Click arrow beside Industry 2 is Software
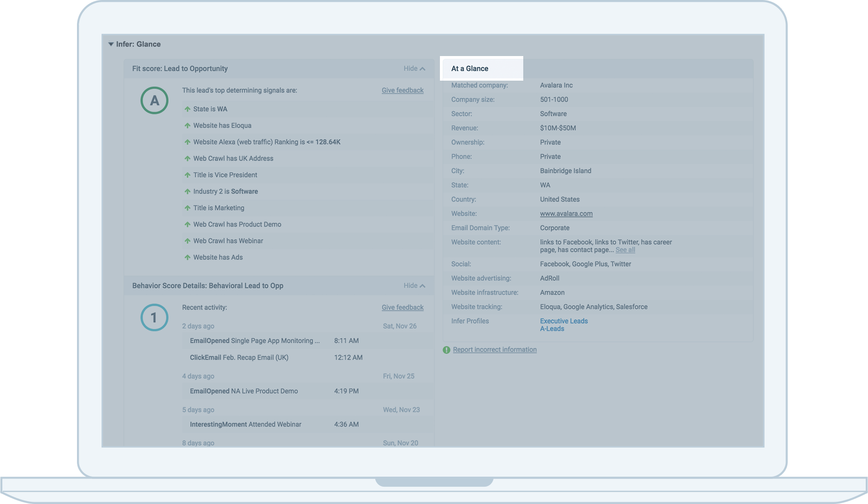This screenshot has height=504, width=868. pos(187,191)
